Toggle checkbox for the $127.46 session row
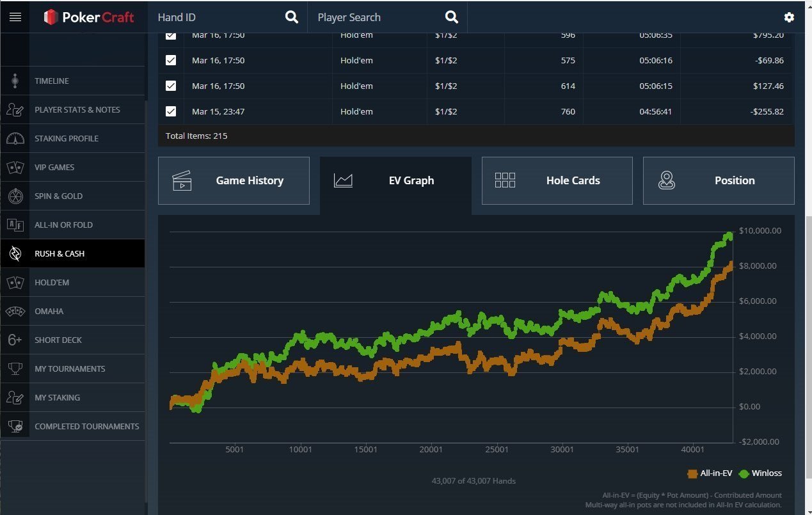Image resolution: width=812 pixels, height=515 pixels. click(x=171, y=86)
